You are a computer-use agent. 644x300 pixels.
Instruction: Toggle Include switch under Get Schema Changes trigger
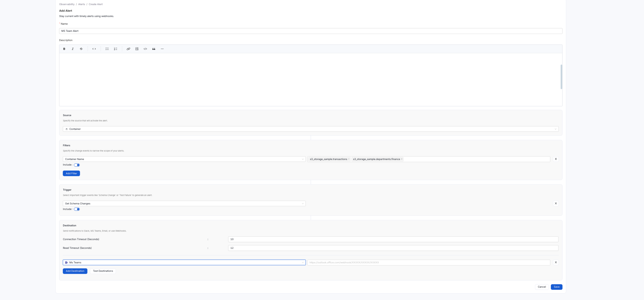point(77,209)
